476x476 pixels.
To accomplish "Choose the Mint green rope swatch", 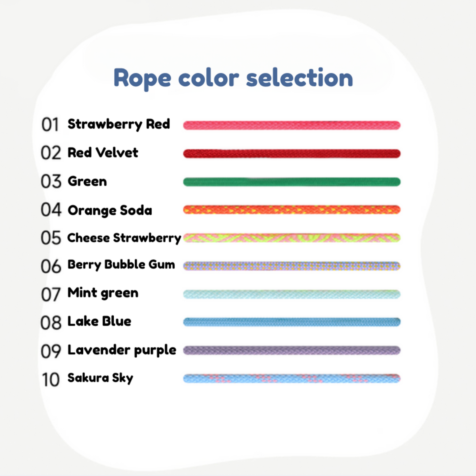I will coord(292,294).
